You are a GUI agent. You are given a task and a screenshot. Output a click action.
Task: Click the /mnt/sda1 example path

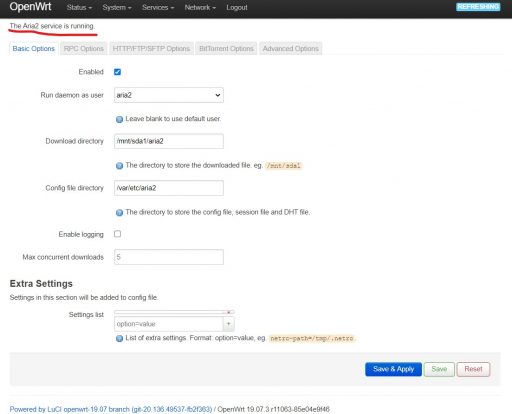(283, 166)
